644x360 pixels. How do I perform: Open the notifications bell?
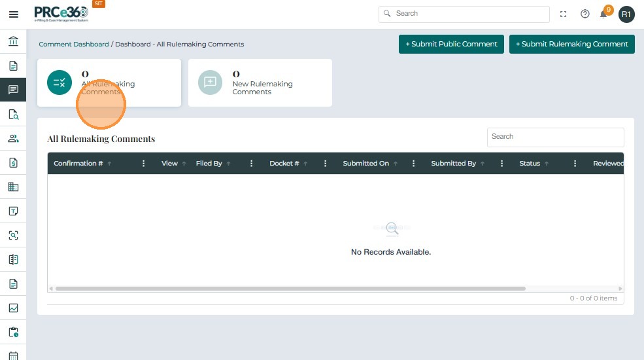click(603, 15)
